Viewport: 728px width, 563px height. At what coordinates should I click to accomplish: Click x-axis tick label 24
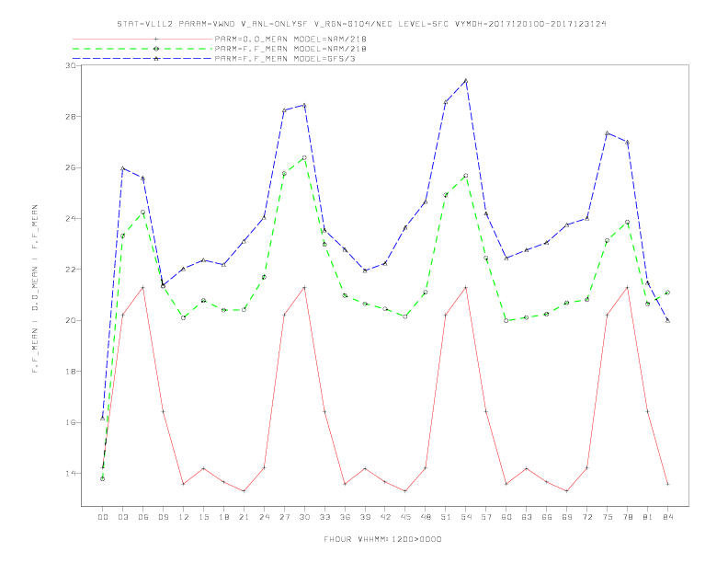tap(264, 517)
